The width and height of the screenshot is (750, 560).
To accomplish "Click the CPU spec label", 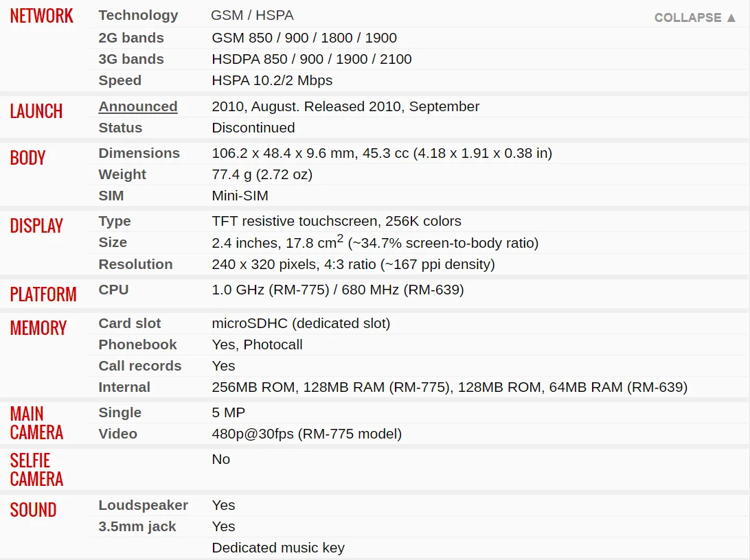I will pyautogui.click(x=113, y=290).
